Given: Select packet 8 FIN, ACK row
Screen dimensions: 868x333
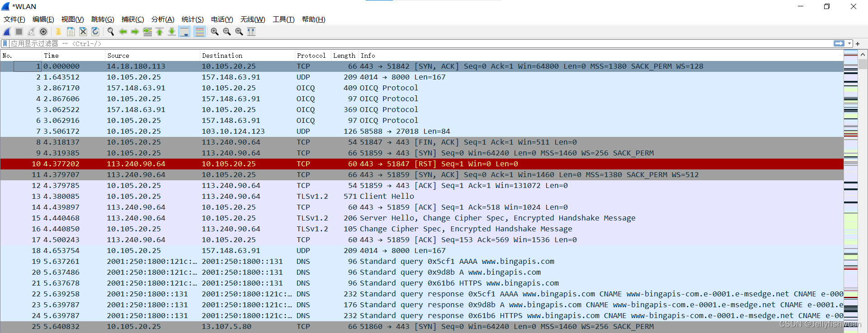Looking at the screenshot, I should [x=422, y=142].
